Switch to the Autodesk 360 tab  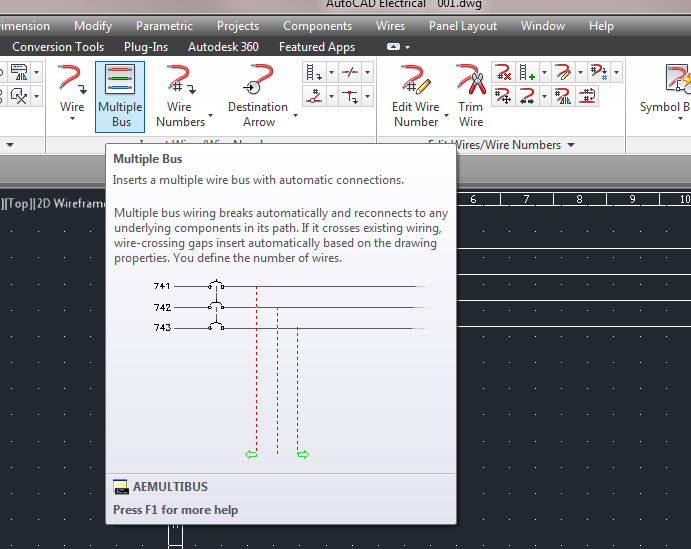coord(223,47)
